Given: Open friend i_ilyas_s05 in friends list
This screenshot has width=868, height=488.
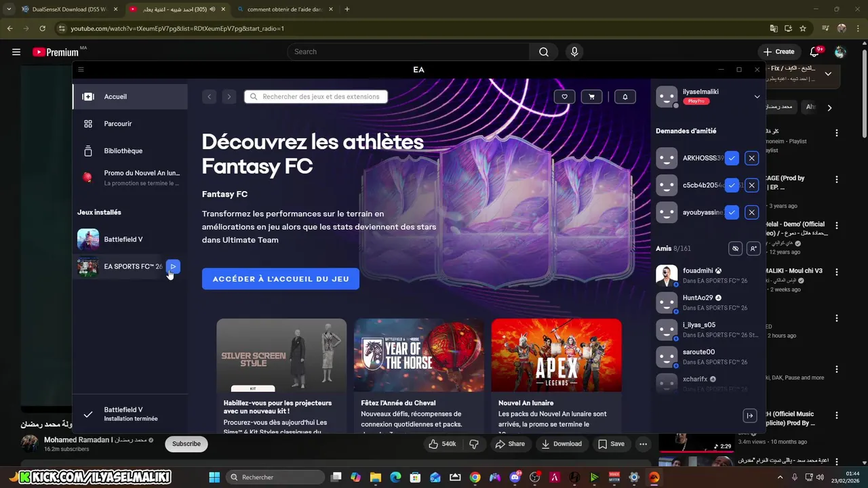Looking at the screenshot, I should [708, 329].
